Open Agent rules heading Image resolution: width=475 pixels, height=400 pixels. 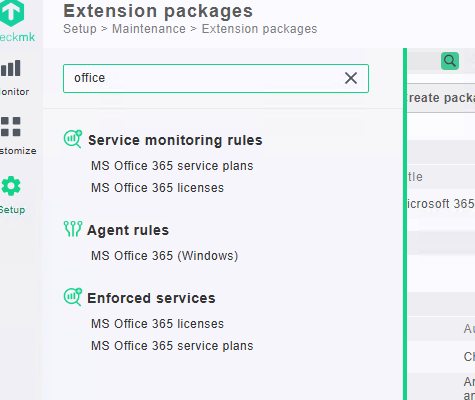point(128,230)
